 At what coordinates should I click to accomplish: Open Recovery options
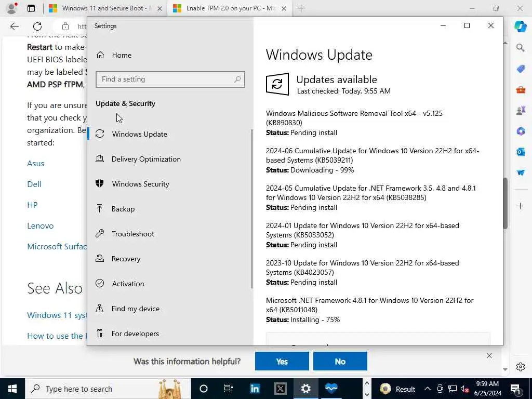click(126, 259)
